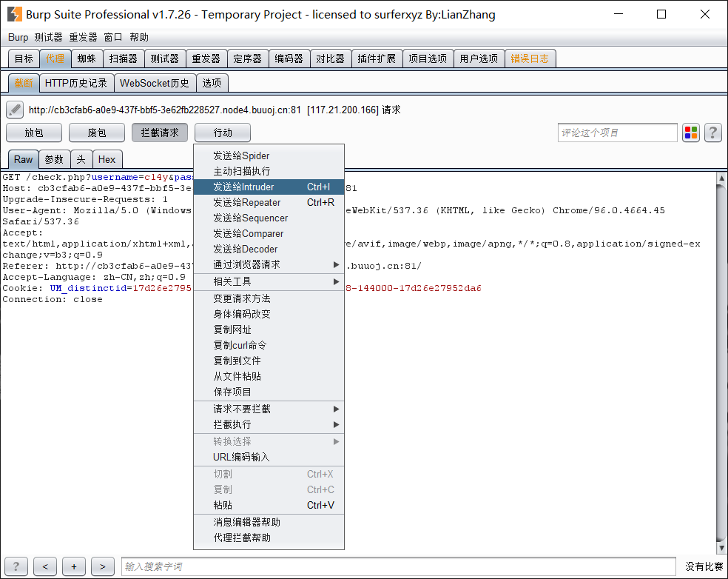
Task: Select 发送给Repeater menu entry
Action: coord(269,203)
